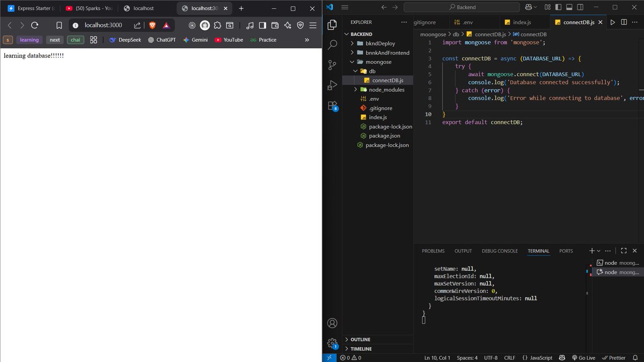The image size is (644, 362).
Task: Open the Brave Rewards triangle icon
Action: (166, 25)
